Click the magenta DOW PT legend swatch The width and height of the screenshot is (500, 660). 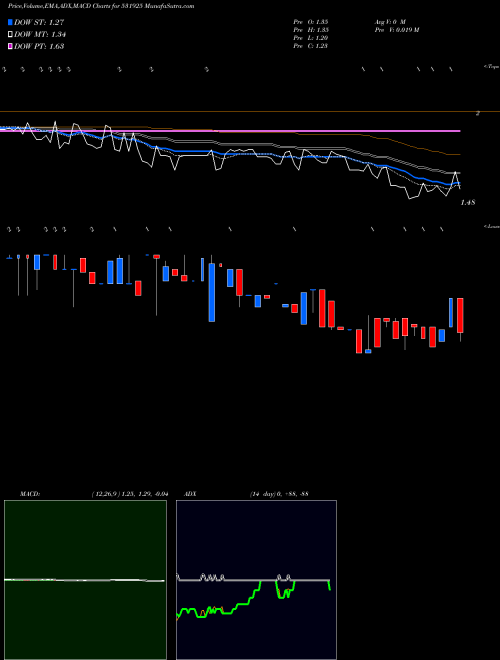(x=10, y=46)
